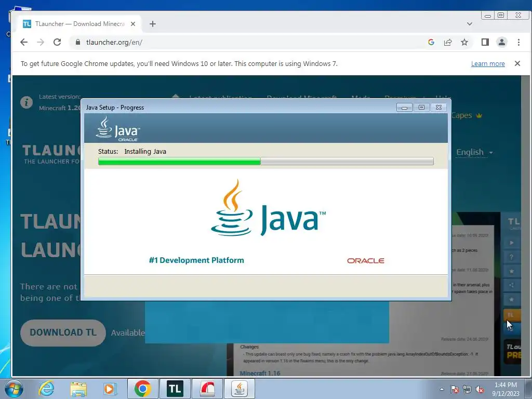This screenshot has width=532, height=399.
Task: Open the clock showing 1:44 PM
Action: pyautogui.click(x=506, y=389)
